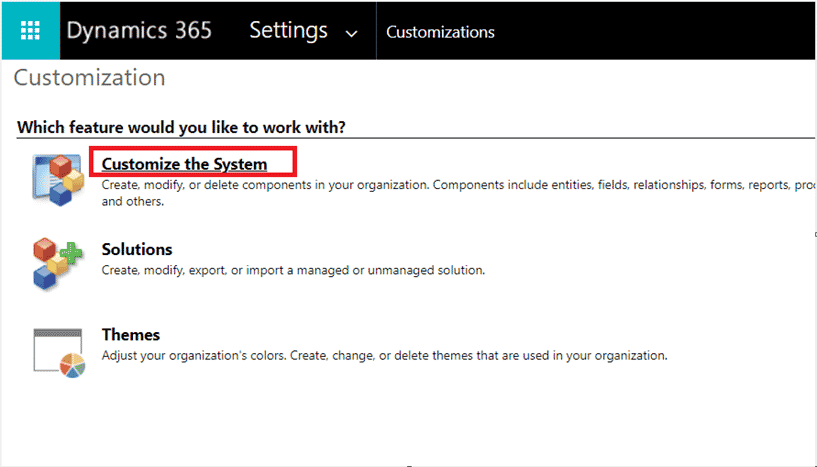Open the Solutions link
The image size is (817, 467).
137,249
